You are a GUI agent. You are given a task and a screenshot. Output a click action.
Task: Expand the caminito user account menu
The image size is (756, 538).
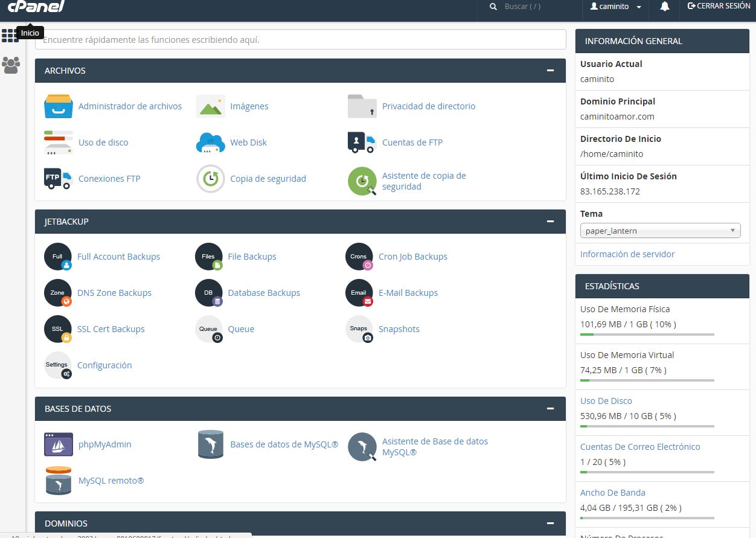pyautogui.click(x=615, y=6)
